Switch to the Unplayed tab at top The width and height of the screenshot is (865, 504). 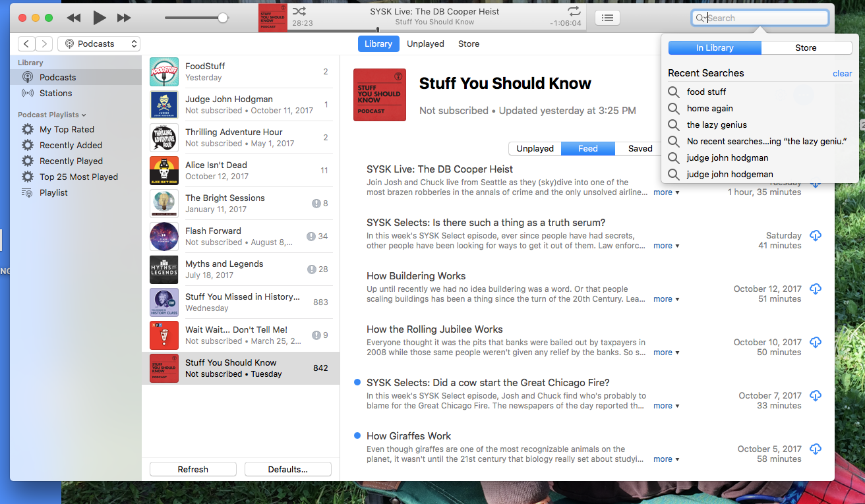point(425,43)
